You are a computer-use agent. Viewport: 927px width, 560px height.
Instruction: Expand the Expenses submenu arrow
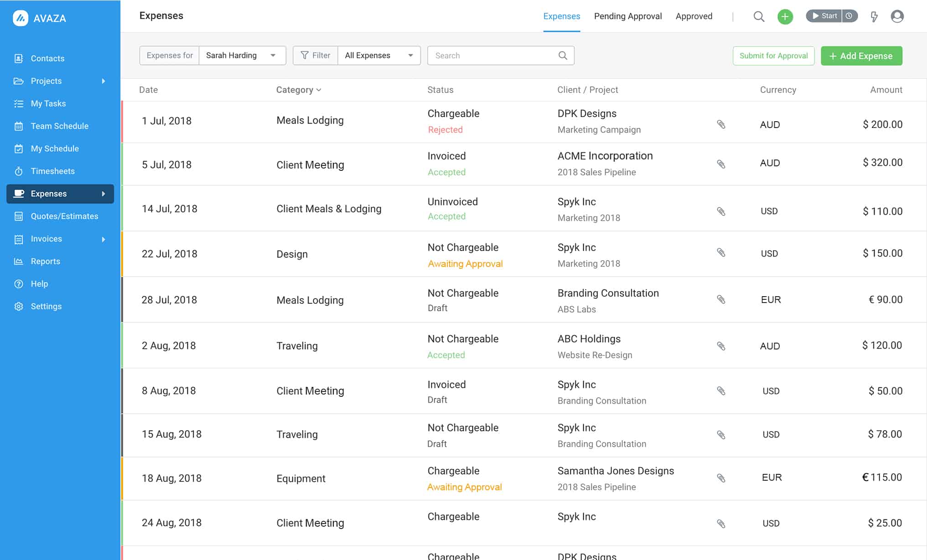[x=104, y=194]
